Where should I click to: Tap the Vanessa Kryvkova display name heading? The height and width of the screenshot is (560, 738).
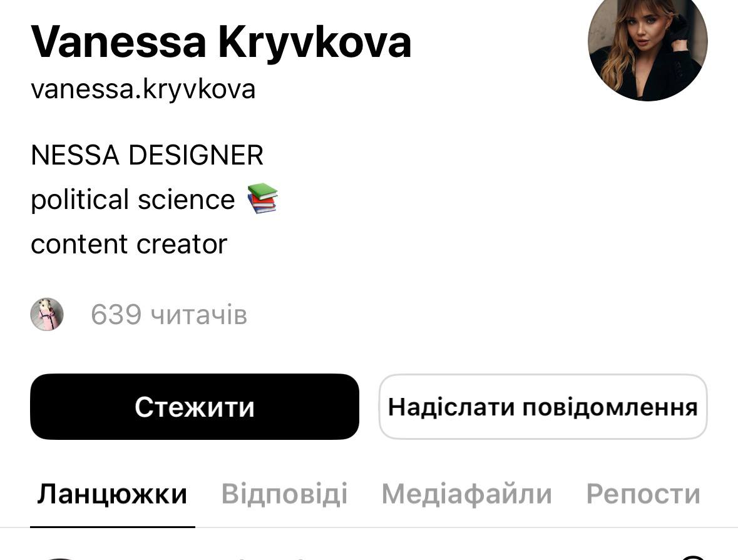click(x=220, y=43)
